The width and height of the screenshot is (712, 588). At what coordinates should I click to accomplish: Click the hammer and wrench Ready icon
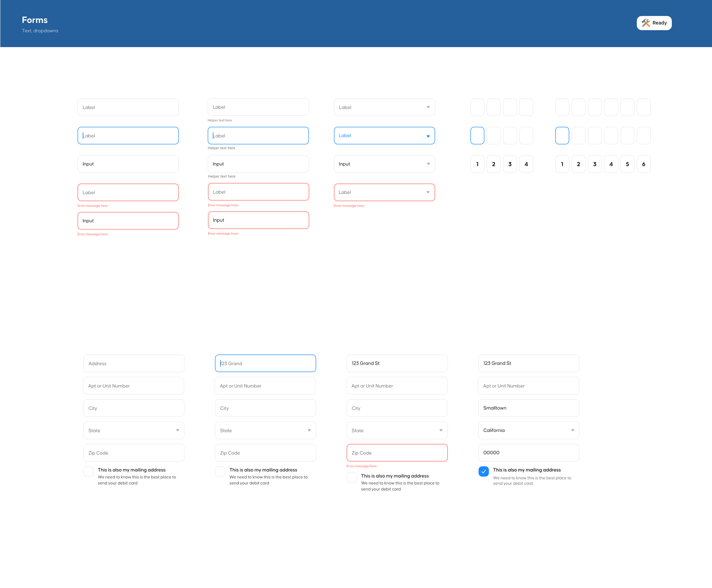point(646,23)
